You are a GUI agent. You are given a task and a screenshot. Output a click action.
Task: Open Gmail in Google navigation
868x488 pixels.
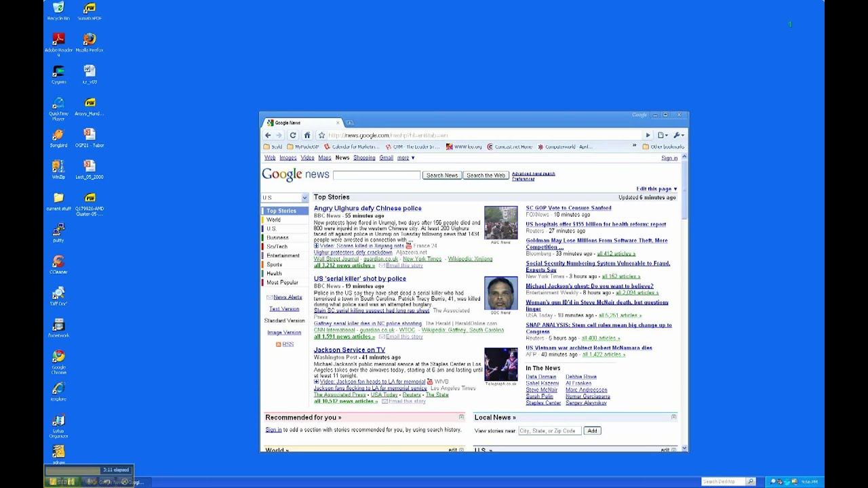click(x=386, y=158)
